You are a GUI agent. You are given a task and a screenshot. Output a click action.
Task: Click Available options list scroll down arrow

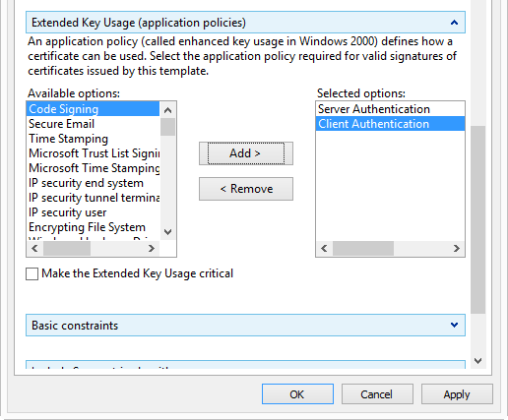pyautogui.click(x=168, y=232)
